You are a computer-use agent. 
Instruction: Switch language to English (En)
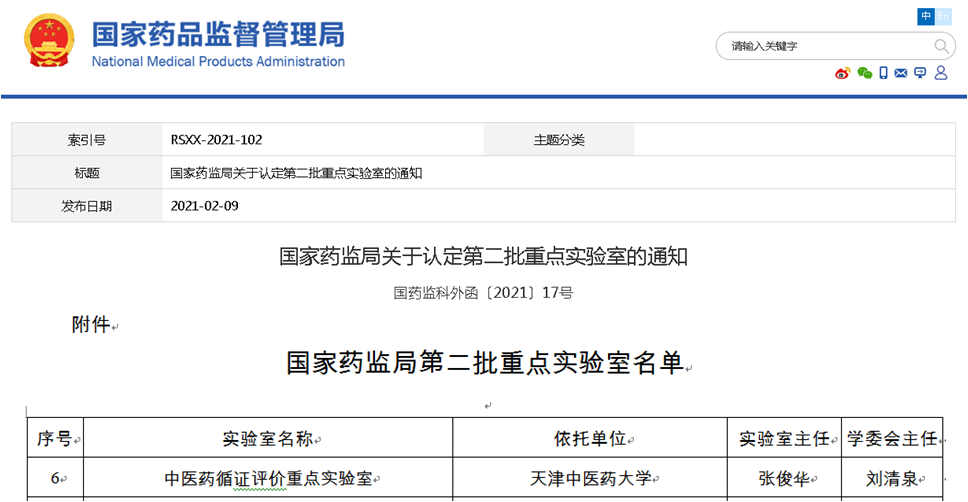tap(943, 16)
